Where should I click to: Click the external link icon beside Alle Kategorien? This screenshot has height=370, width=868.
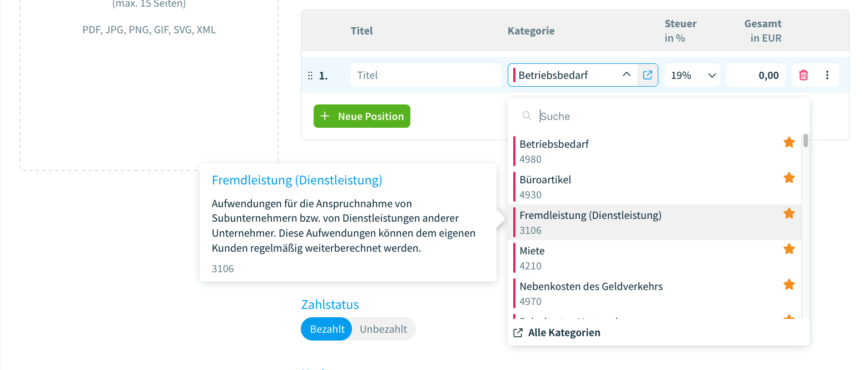tap(518, 332)
